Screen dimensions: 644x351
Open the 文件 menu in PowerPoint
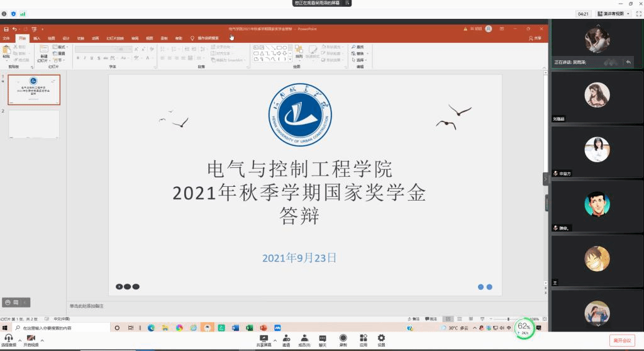pyautogui.click(x=7, y=38)
